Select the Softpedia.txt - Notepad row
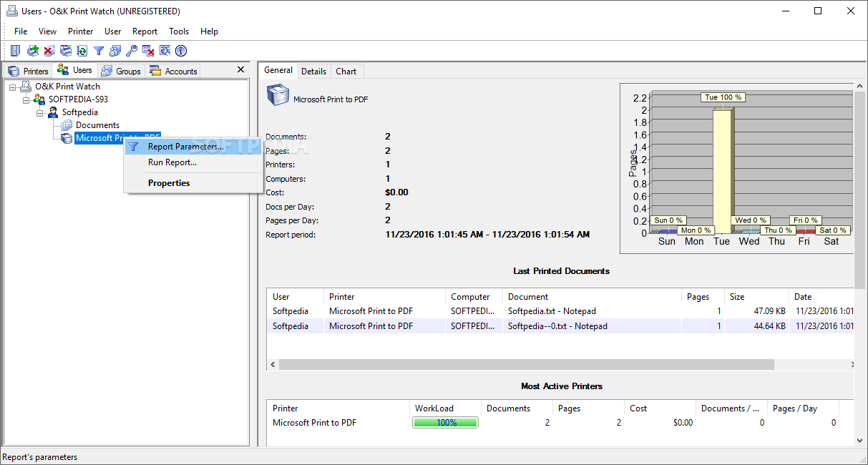Screen dimensions: 868x465 tap(560, 311)
